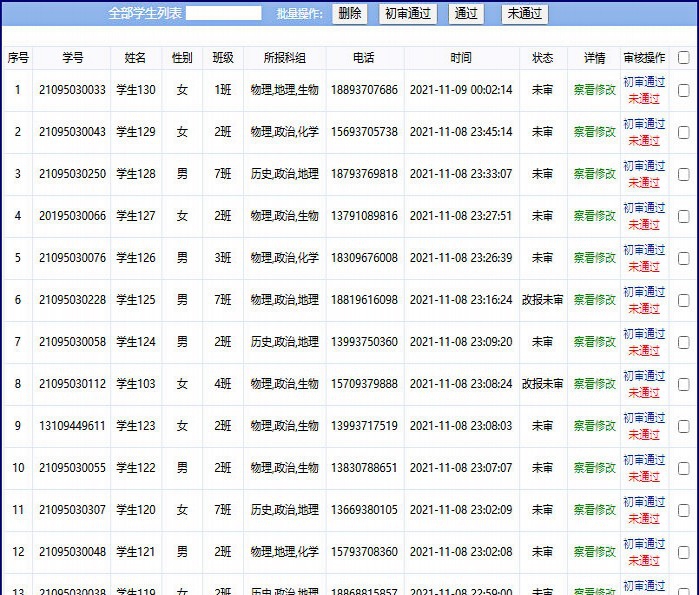View 察看修改 details of 学生122
This screenshot has width=699, height=595.
(594, 468)
